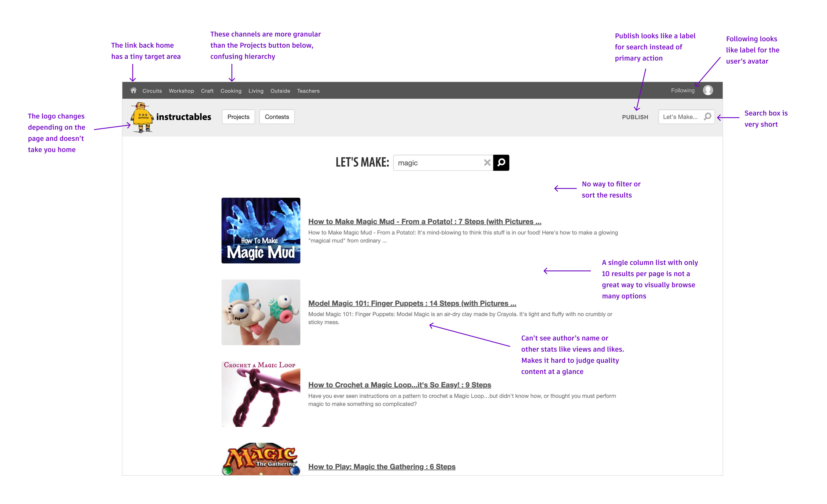Open Model Magic 101: Finger Puppets link
827x504 pixels.
[x=412, y=303]
